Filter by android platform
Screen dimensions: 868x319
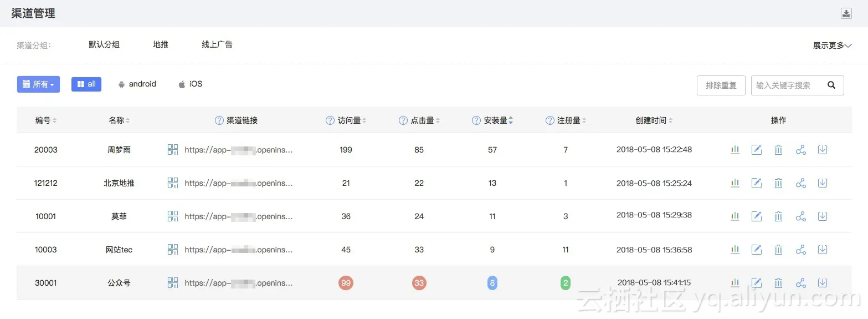137,84
